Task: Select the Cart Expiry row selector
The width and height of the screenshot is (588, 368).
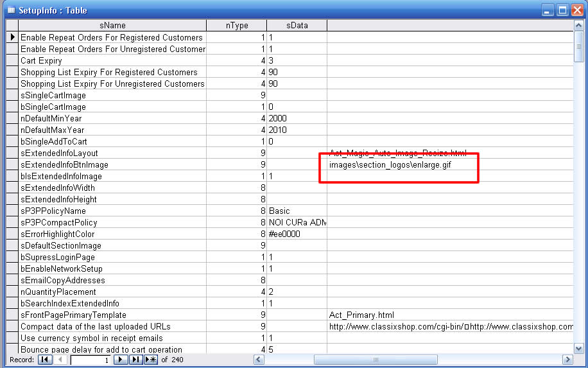Action: [x=12, y=61]
